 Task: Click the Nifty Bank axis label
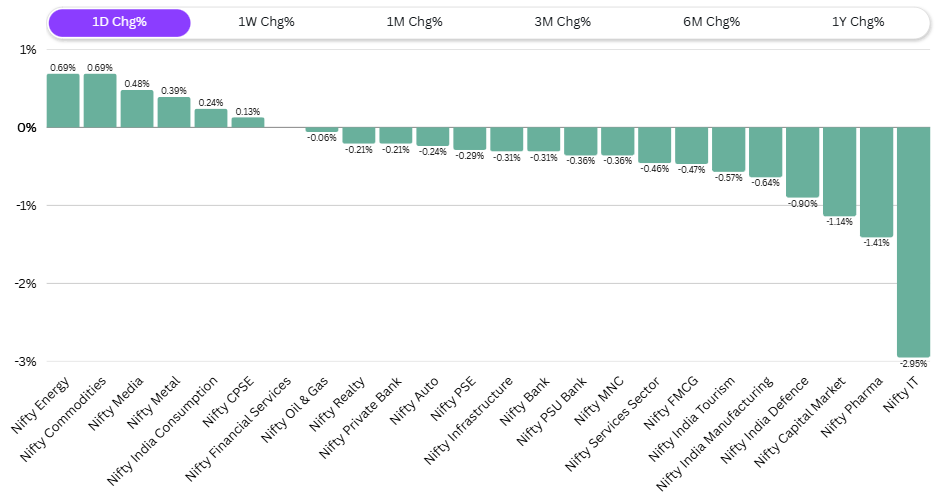(x=525, y=401)
